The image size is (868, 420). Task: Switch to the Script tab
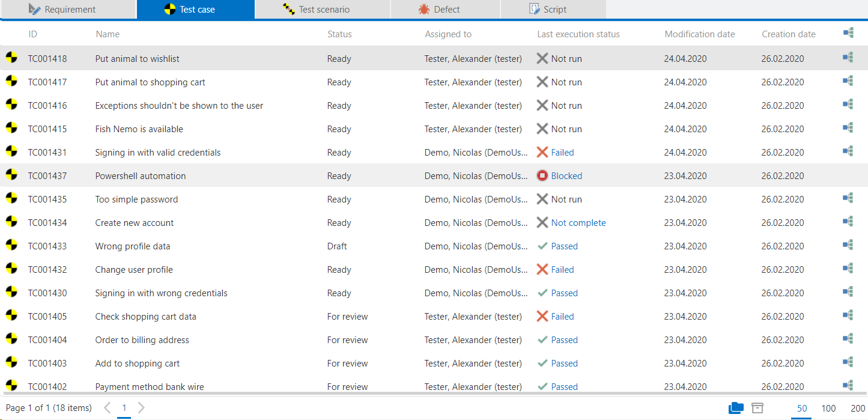coord(547,10)
